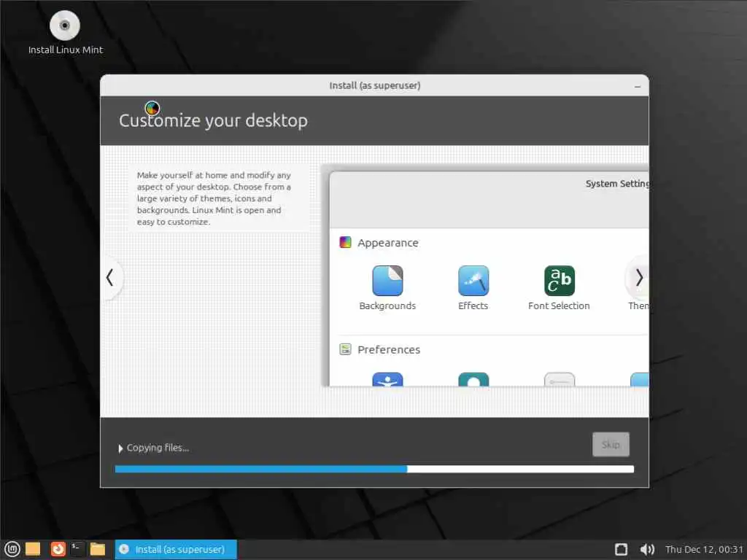The width and height of the screenshot is (747, 560).
Task: Click the Install (as superuser) title bar
Action: (x=374, y=86)
